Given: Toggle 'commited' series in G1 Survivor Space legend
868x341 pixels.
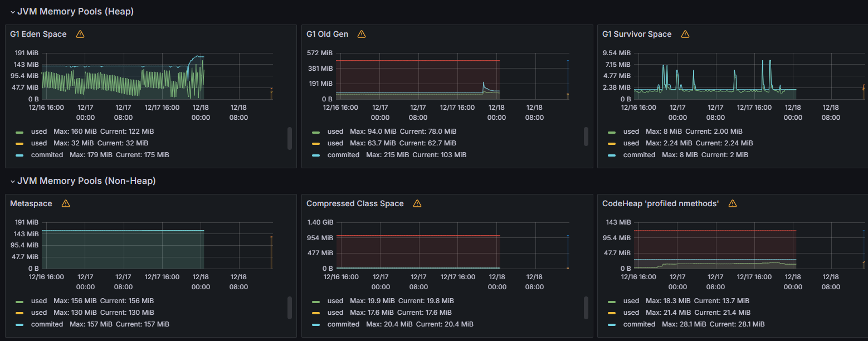Looking at the screenshot, I should 639,154.
